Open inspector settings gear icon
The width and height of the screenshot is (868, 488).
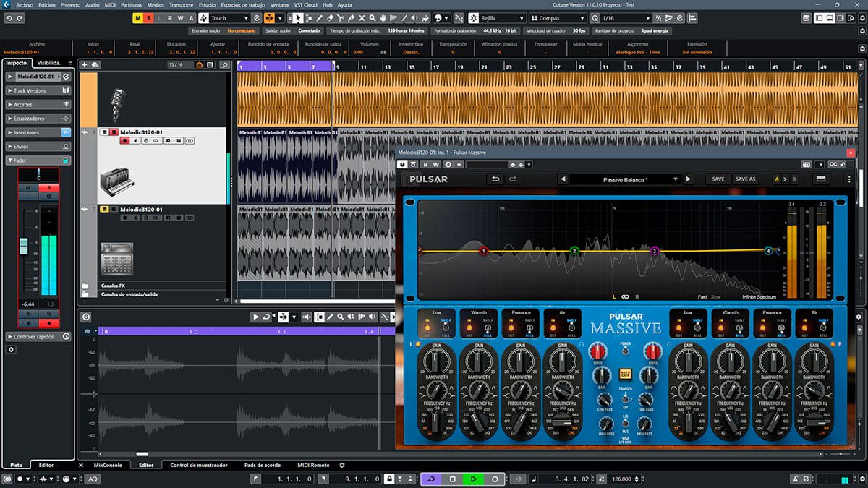coord(11,349)
